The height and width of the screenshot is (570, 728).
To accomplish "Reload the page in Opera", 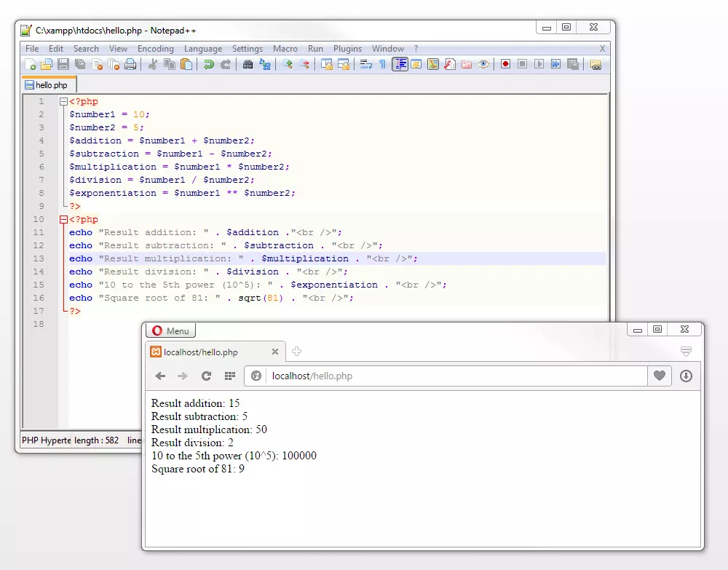I will [x=205, y=376].
